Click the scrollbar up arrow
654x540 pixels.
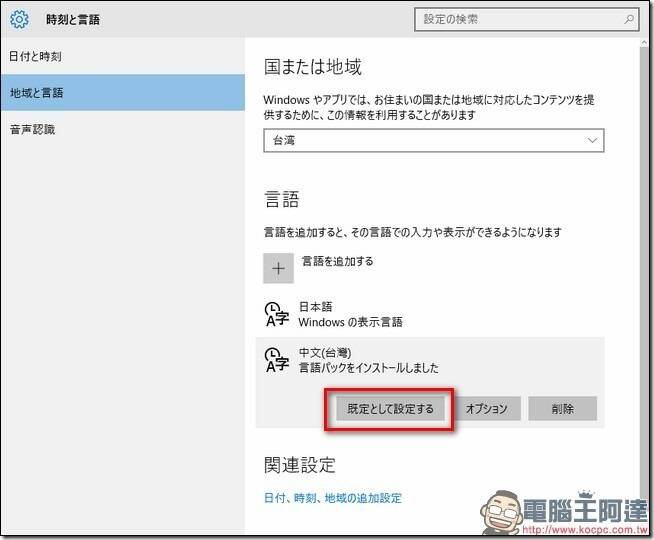click(644, 43)
